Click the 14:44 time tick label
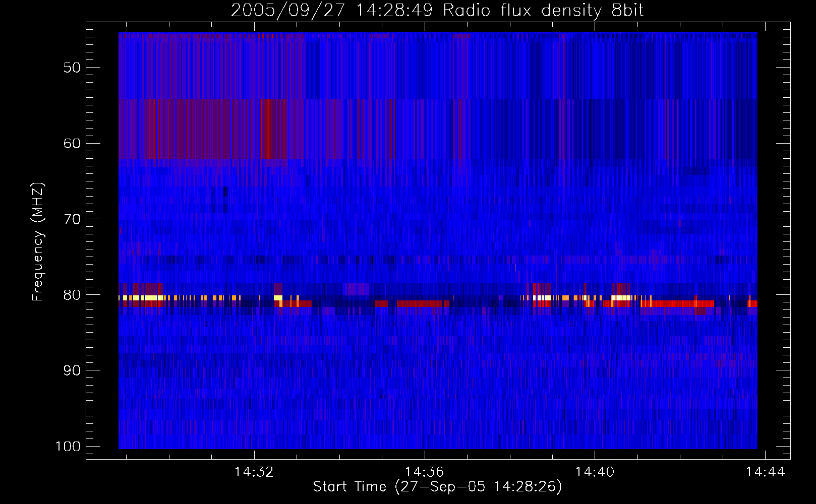 click(x=766, y=472)
